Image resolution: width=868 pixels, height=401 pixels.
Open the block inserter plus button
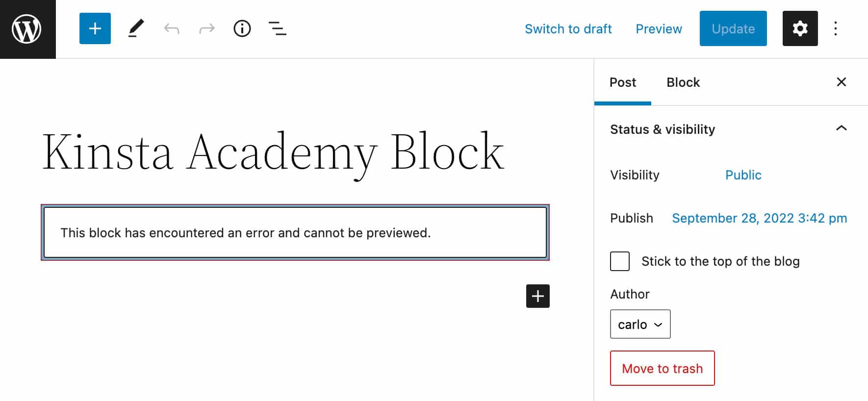[x=95, y=28]
